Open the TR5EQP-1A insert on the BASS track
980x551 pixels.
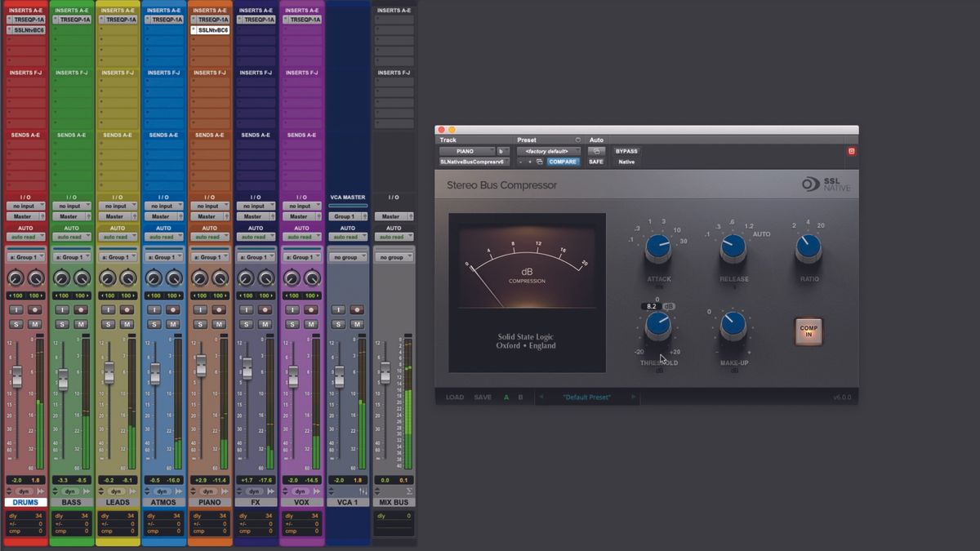click(72, 18)
